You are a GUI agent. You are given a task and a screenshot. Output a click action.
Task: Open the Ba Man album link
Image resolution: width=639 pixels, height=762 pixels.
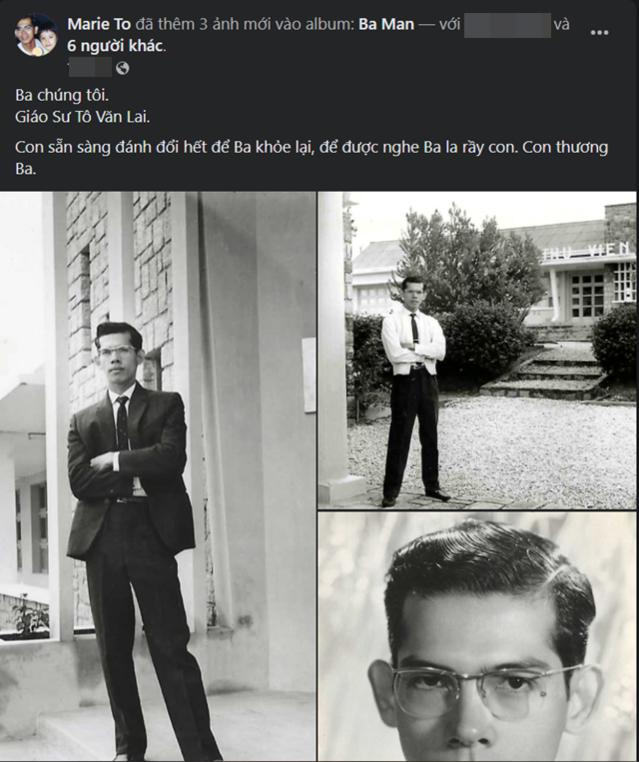(x=386, y=24)
